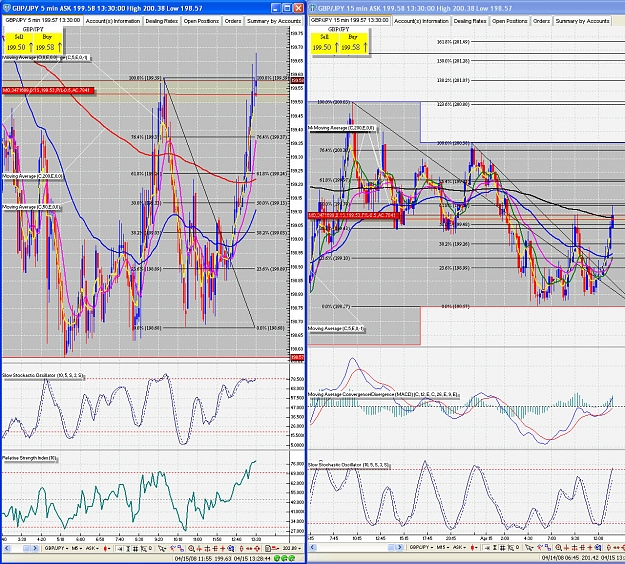Viewport: 625px width, 564px height.
Task: Click the first green status icon in the 5 min status bar
Action: (x=277, y=558)
